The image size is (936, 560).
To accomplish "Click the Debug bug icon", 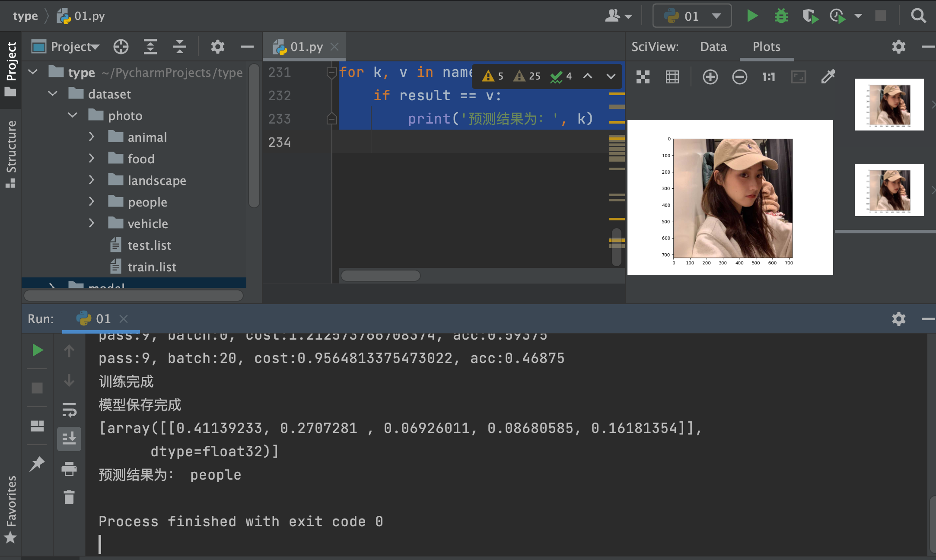I will [781, 16].
